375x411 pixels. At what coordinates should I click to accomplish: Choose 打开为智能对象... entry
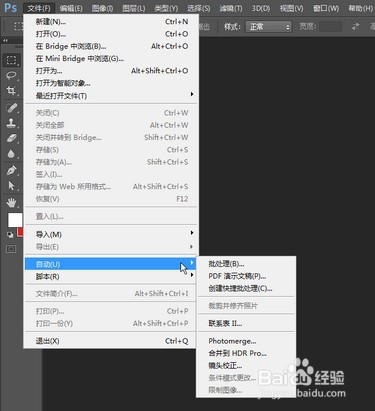tap(112, 83)
